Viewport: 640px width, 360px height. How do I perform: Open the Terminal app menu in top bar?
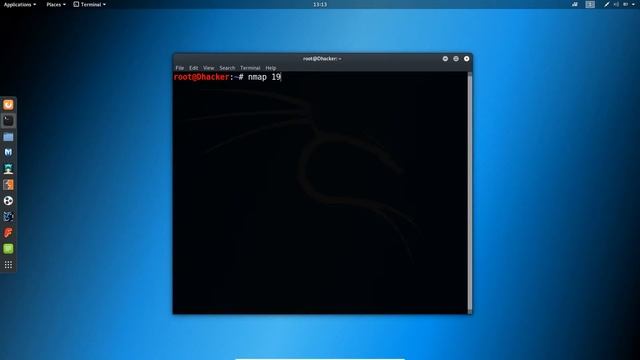point(90,4)
